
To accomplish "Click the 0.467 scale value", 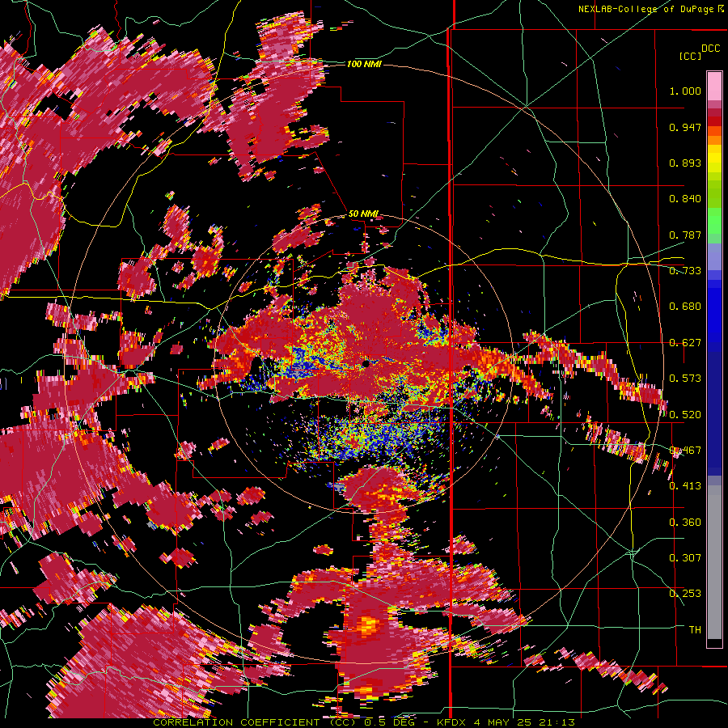I will point(685,451).
